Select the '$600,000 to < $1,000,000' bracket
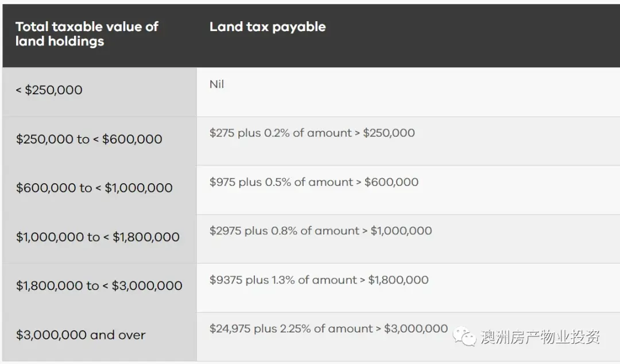The image size is (620, 364). (94, 188)
